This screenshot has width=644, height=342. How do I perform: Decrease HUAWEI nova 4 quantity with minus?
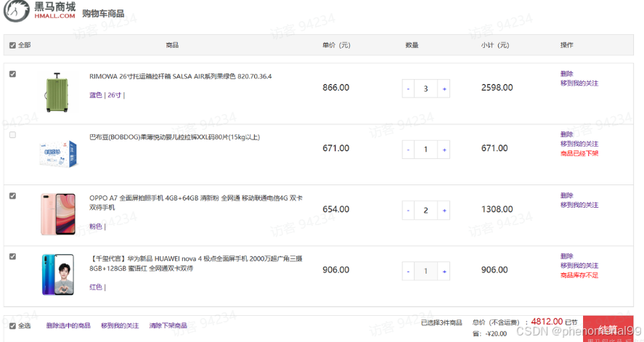tap(408, 271)
